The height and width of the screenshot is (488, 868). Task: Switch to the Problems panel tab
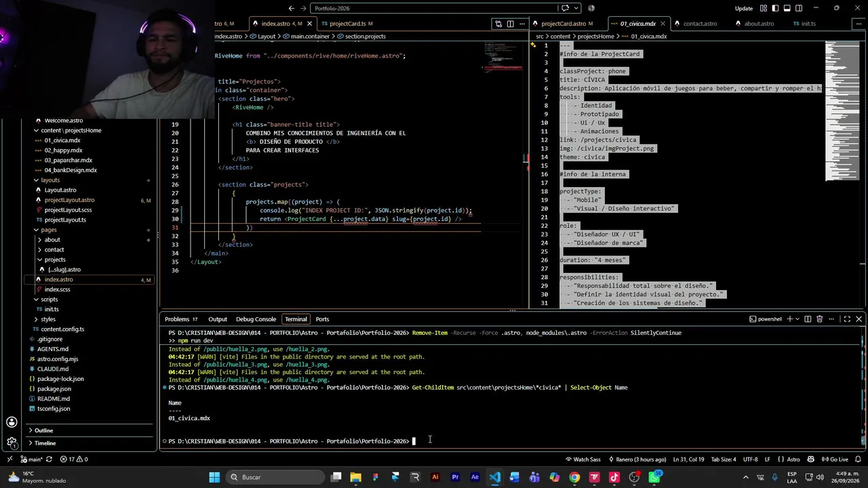point(181,319)
